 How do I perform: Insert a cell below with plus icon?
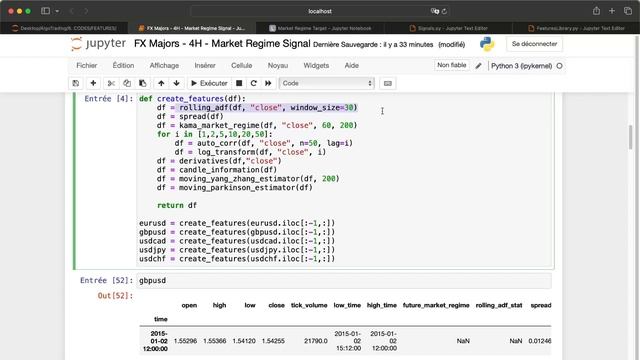(93, 83)
